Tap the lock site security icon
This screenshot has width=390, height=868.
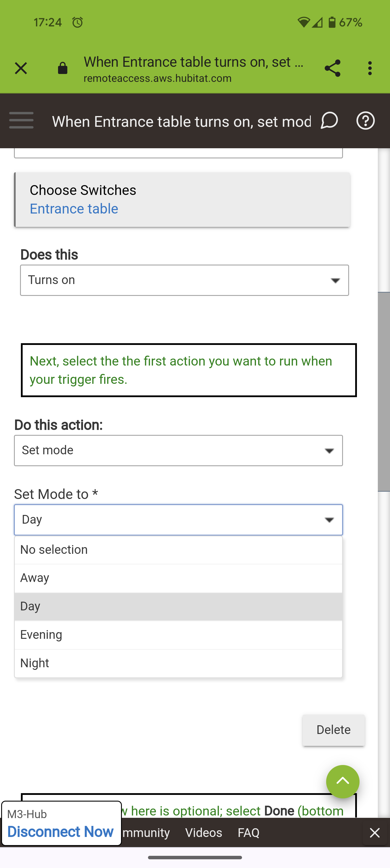pyautogui.click(x=63, y=68)
